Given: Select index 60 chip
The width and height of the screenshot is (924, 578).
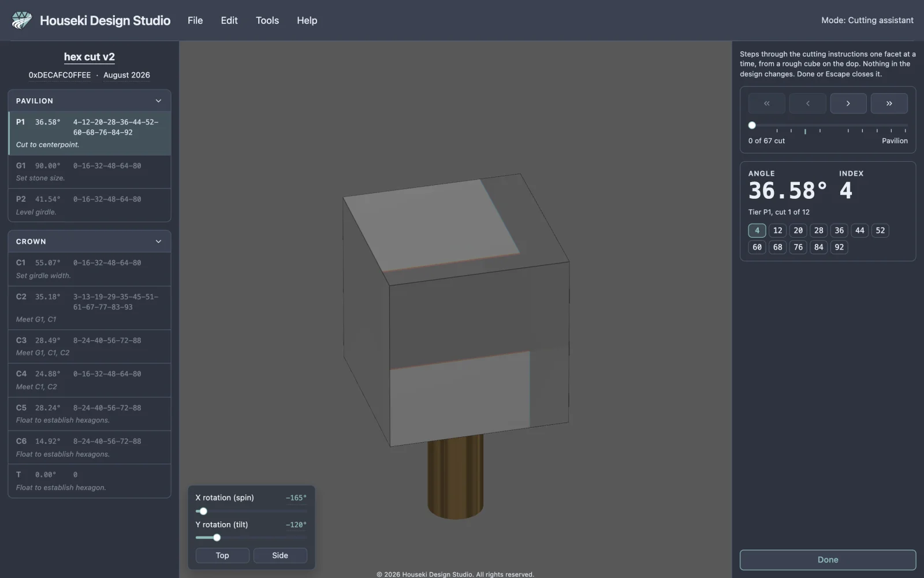Looking at the screenshot, I should pyautogui.click(x=757, y=247).
